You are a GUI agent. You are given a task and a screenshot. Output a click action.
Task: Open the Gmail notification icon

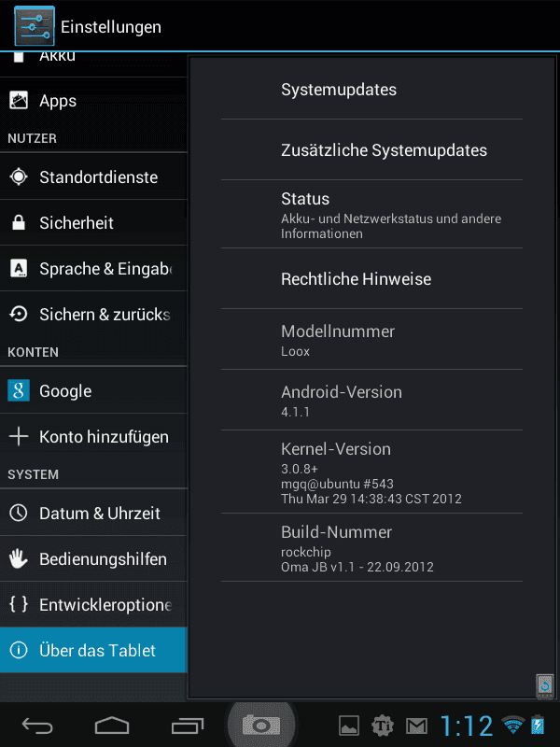(416, 726)
